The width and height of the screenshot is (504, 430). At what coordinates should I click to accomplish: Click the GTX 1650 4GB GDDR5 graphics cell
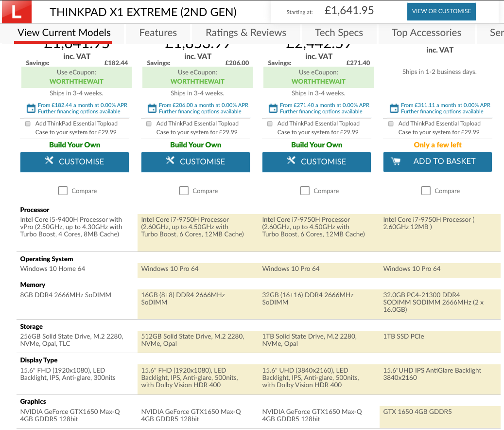click(x=417, y=412)
